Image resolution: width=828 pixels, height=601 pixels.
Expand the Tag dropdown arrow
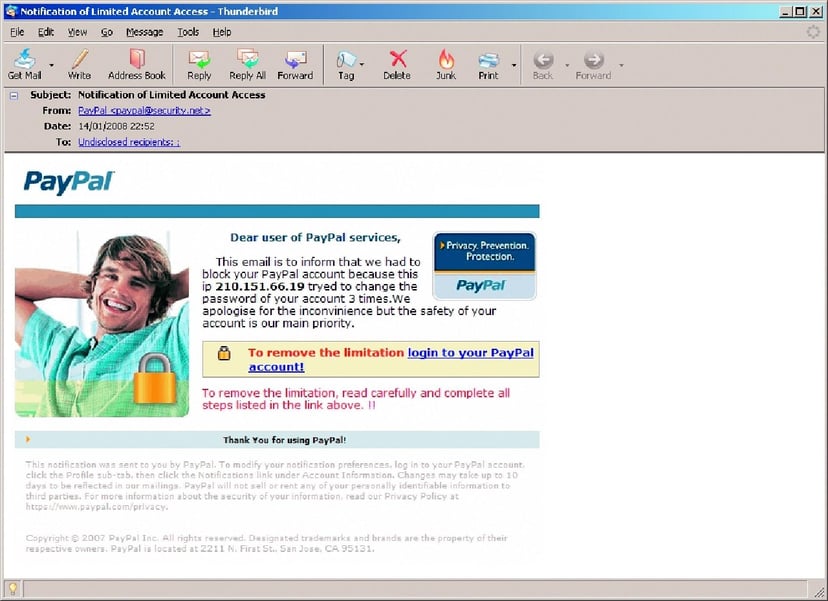click(362, 64)
